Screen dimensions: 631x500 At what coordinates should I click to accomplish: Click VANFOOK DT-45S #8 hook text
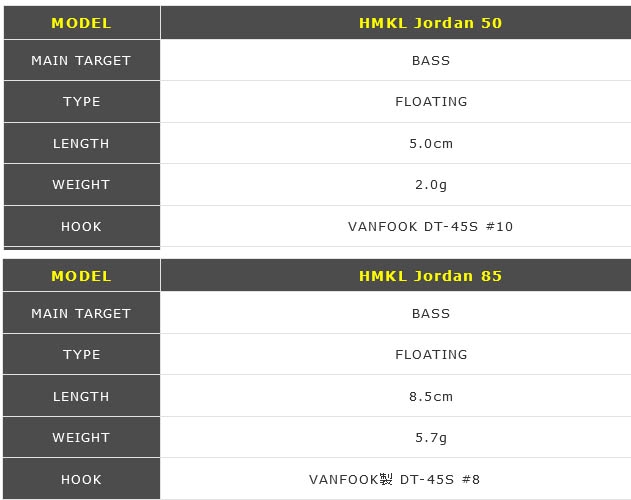[394, 479]
